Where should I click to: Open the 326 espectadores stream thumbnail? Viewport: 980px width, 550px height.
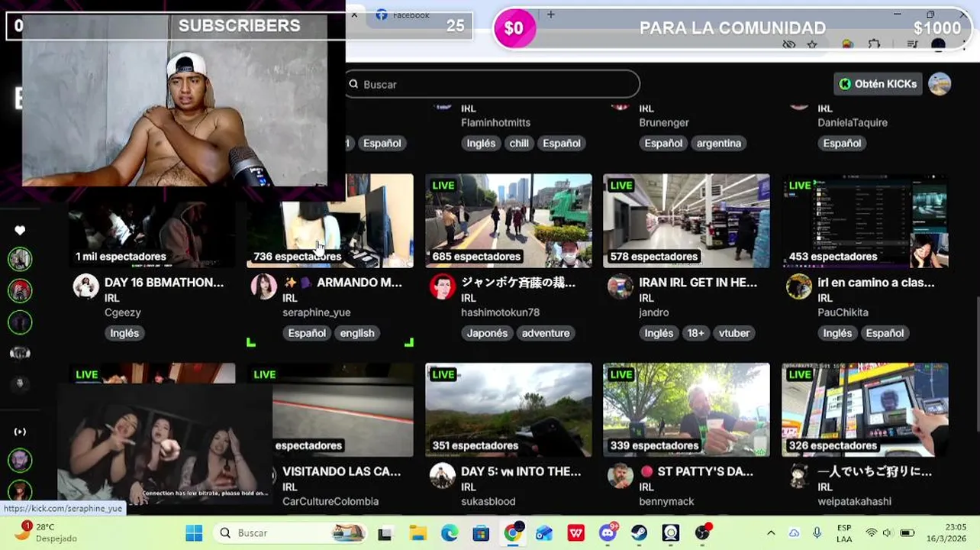click(x=865, y=409)
